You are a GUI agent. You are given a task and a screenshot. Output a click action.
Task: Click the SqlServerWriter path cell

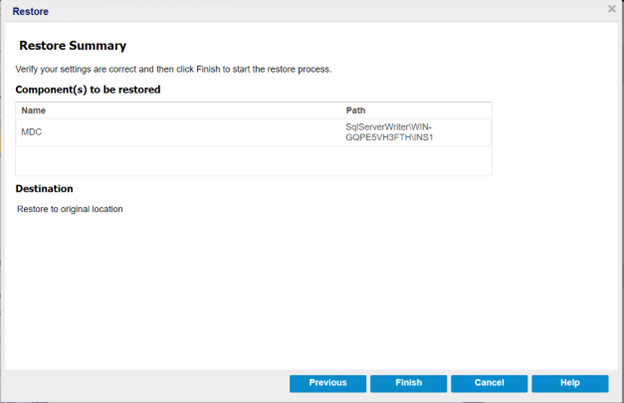[x=389, y=132]
